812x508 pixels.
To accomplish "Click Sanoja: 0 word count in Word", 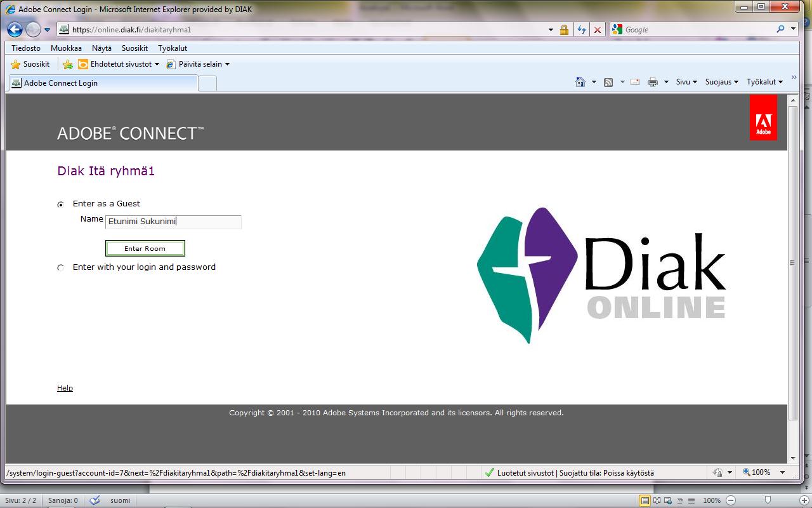I will click(x=63, y=500).
